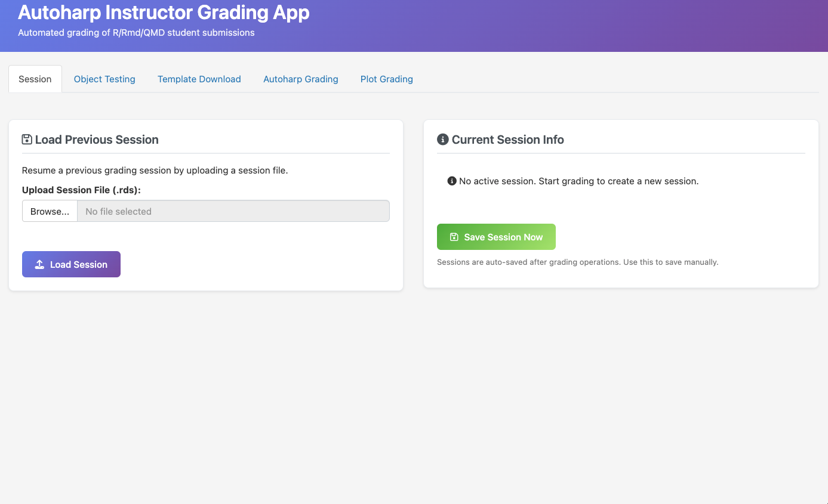Go to the Plot Grading tab

click(x=386, y=79)
